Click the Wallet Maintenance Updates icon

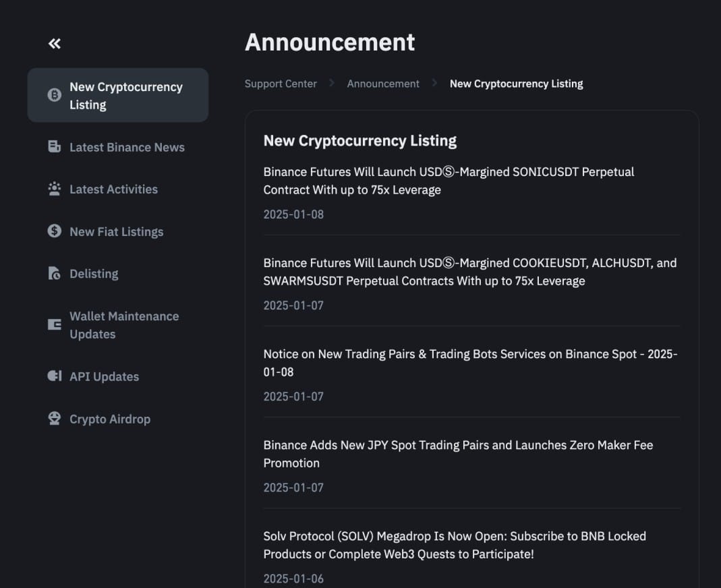(54, 324)
